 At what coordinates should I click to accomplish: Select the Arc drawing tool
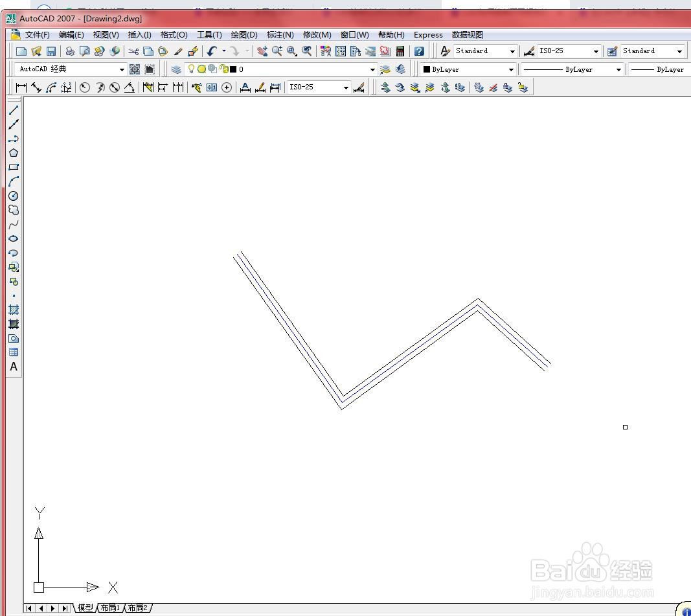click(x=14, y=181)
